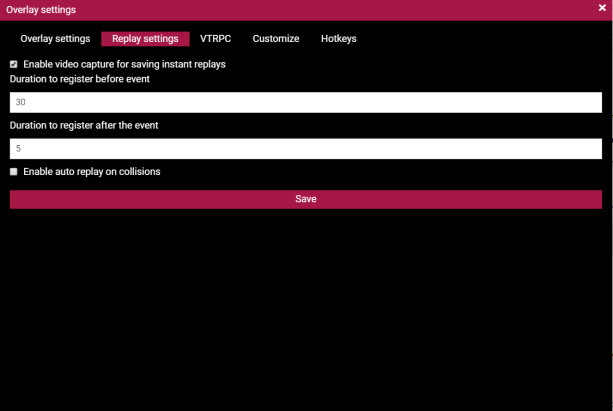Image resolution: width=613 pixels, height=411 pixels.
Task: Open the Customize tab
Action: 276,39
